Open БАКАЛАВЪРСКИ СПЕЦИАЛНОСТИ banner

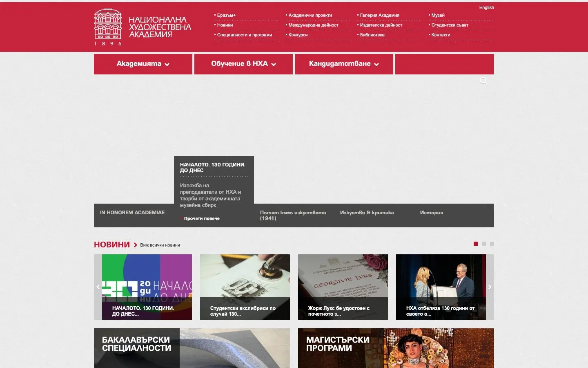[192, 348]
